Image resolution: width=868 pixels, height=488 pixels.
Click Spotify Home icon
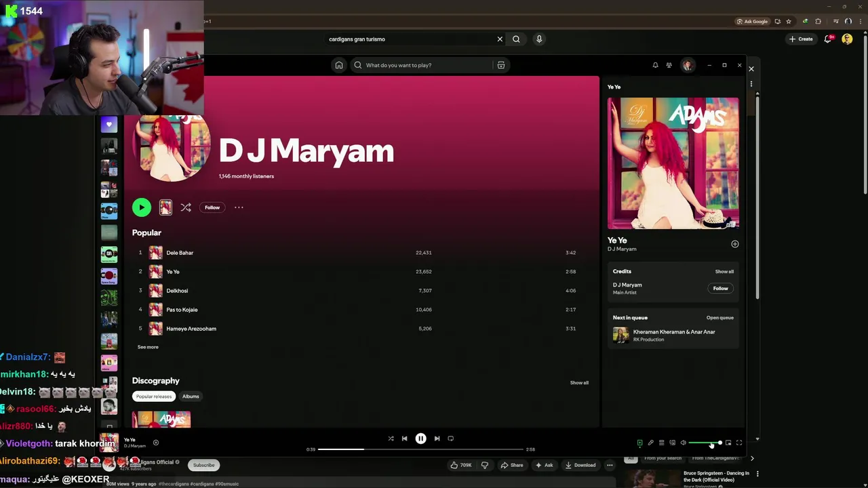coord(339,65)
